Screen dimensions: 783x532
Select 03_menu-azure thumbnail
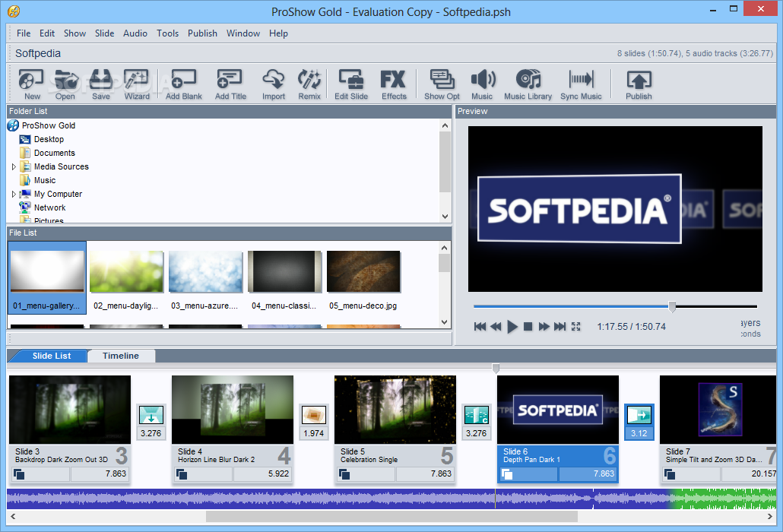click(205, 278)
